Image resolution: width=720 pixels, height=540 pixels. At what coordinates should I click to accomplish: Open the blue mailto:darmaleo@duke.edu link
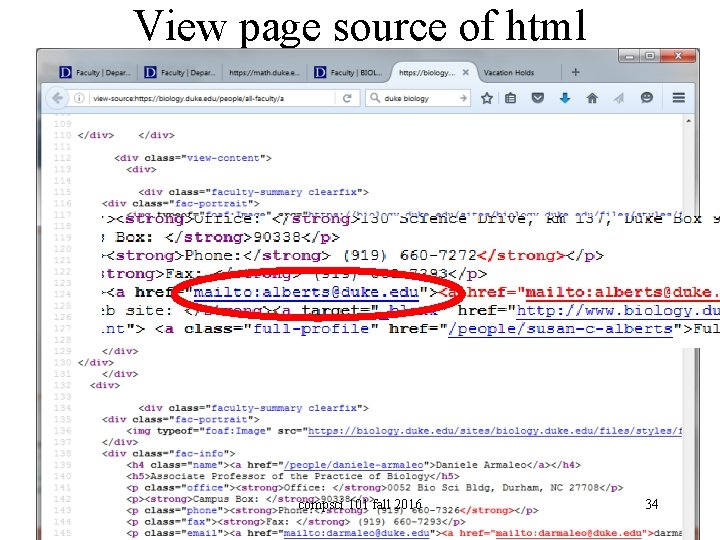[356, 533]
